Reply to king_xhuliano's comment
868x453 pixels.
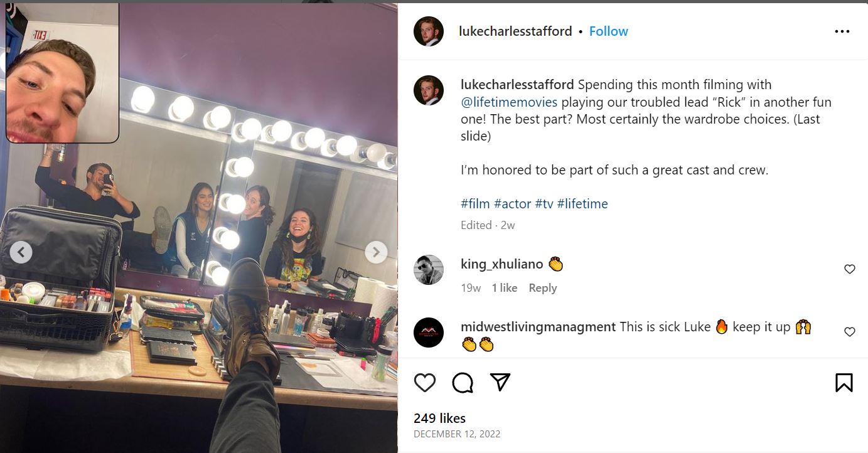coord(542,288)
